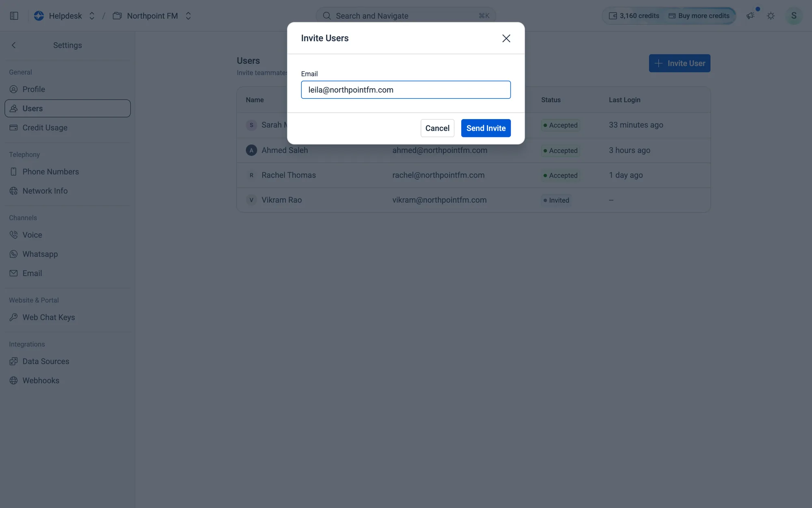Click the wallet icon by 3,160 credits
Viewport: 812px width, 508px height.
click(613, 16)
